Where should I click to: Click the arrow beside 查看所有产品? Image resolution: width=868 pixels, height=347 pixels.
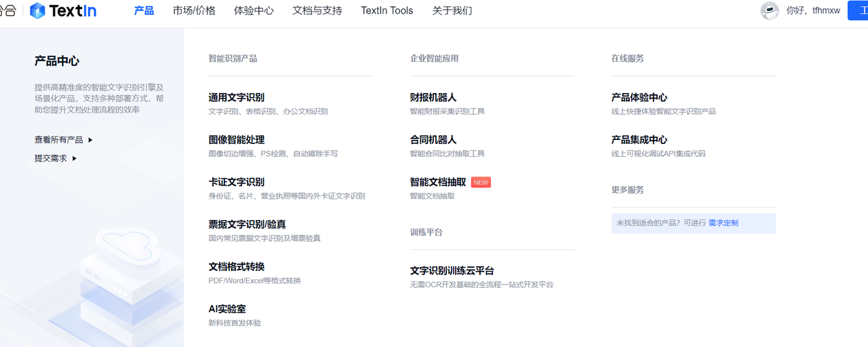(x=90, y=140)
